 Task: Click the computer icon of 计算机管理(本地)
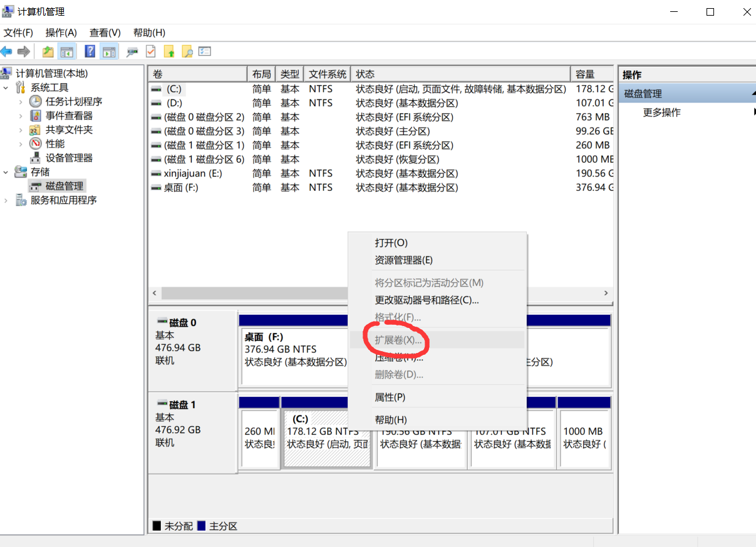7,73
